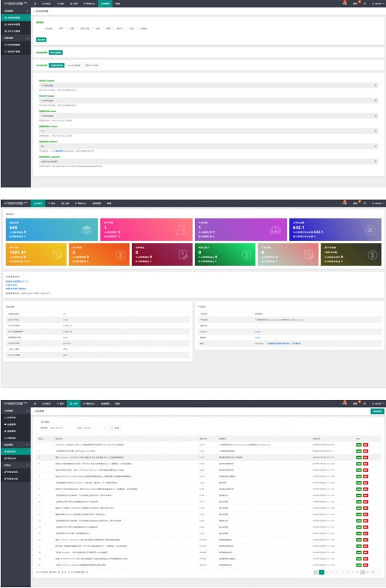Click the red delete button in product row 1

(366, 445)
